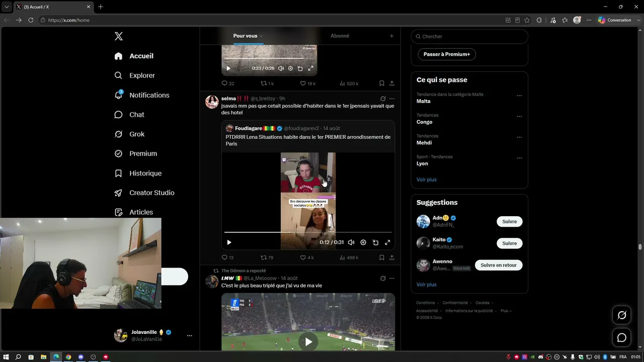
Task: Click Voir plus under the trends
Action: tap(427, 179)
